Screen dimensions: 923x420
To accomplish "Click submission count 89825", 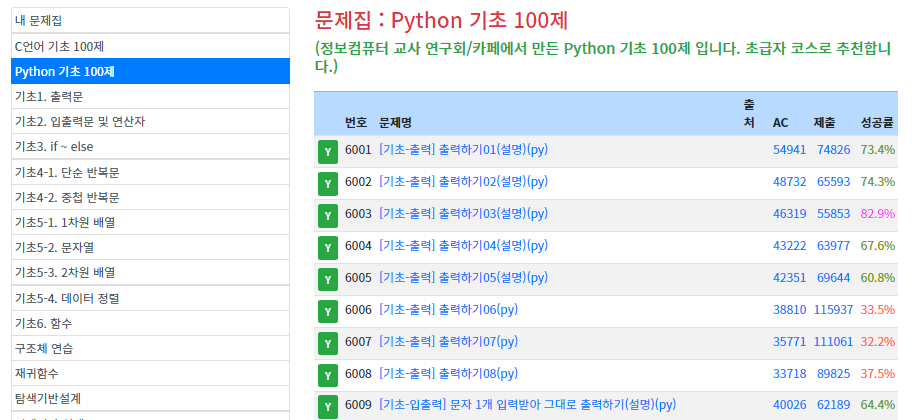I will coord(834,373).
